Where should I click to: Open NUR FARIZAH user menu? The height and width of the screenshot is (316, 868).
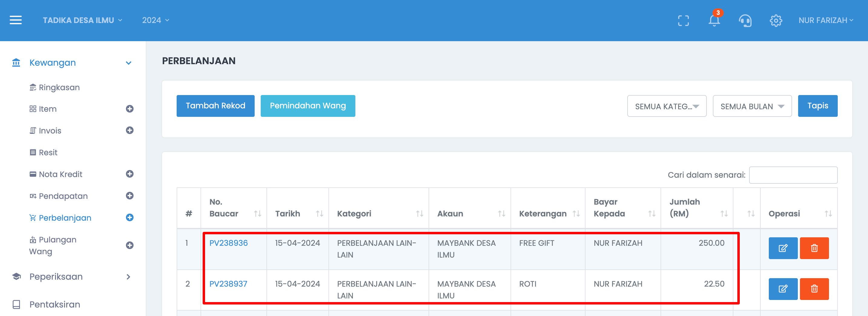(x=826, y=20)
